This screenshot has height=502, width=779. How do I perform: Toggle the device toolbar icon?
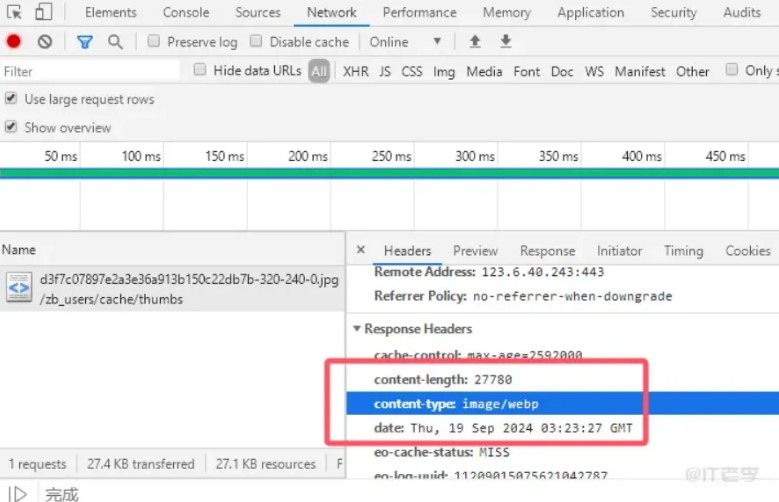point(43,12)
